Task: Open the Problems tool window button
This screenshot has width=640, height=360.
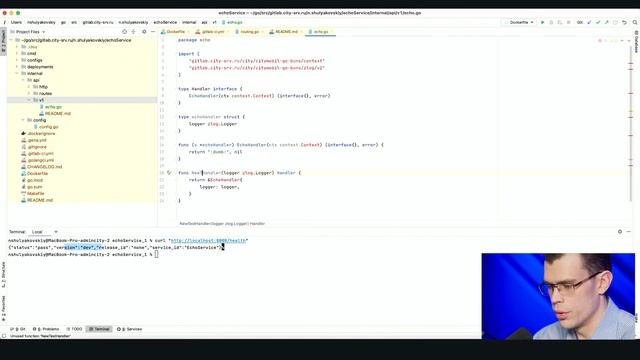Action: [46, 329]
